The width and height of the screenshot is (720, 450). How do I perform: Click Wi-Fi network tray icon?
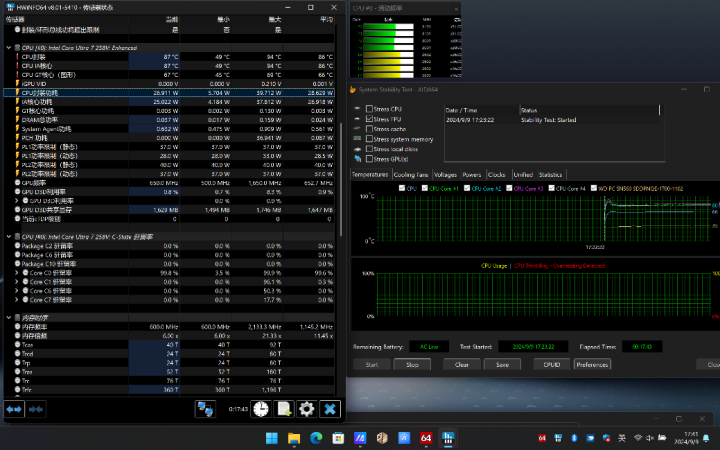coord(638,438)
